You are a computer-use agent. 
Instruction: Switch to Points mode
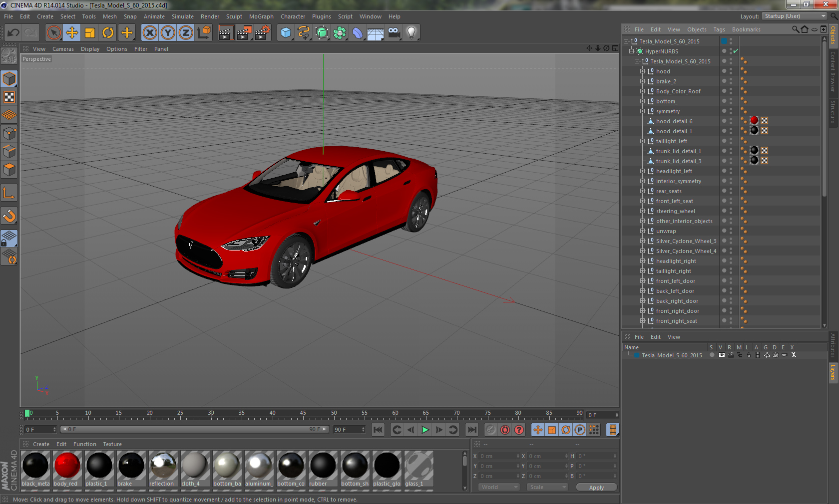tap(9, 133)
